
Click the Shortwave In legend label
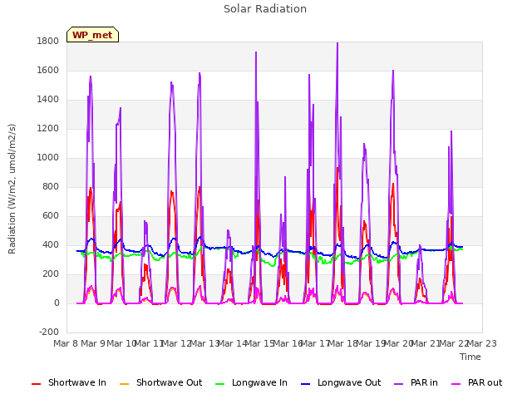point(77,382)
